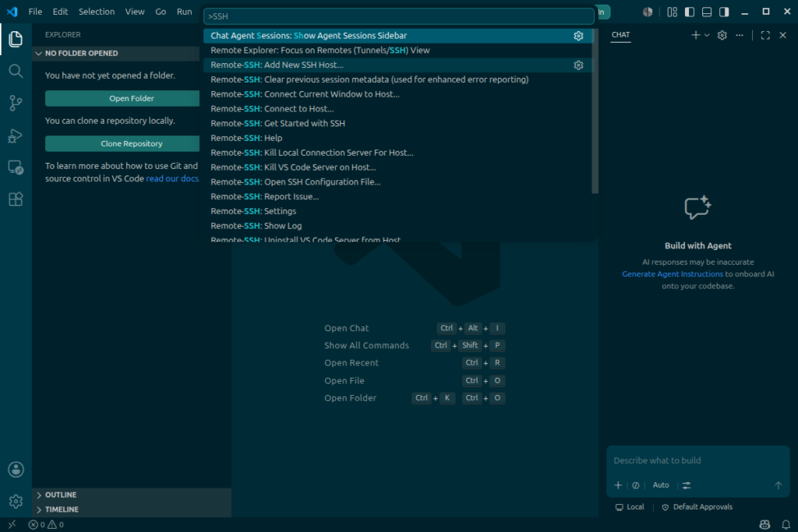This screenshot has height=532, width=798.
Task: Select Remote-SSH: Open SSH Configuration File...
Action: [398, 182]
